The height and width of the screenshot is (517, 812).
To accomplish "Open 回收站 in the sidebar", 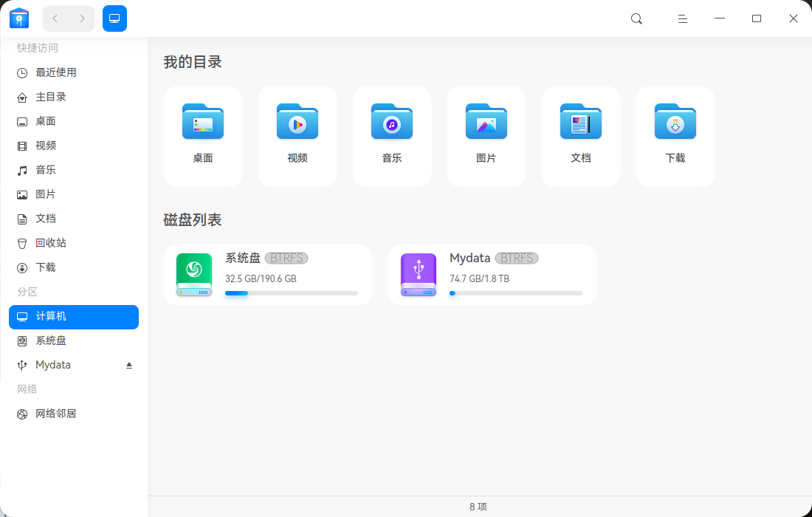I will pos(74,243).
